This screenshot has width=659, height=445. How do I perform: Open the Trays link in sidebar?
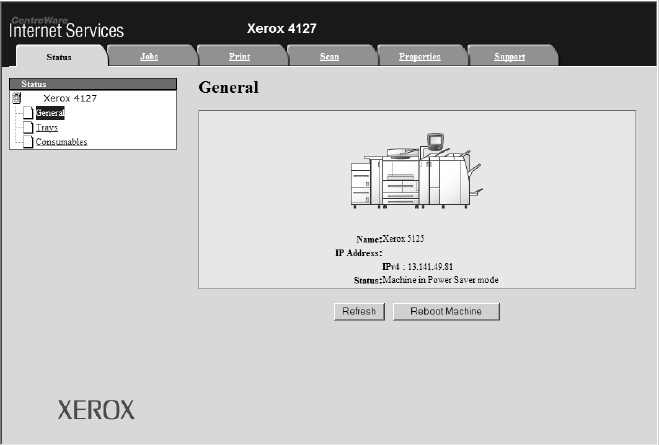pyautogui.click(x=47, y=127)
